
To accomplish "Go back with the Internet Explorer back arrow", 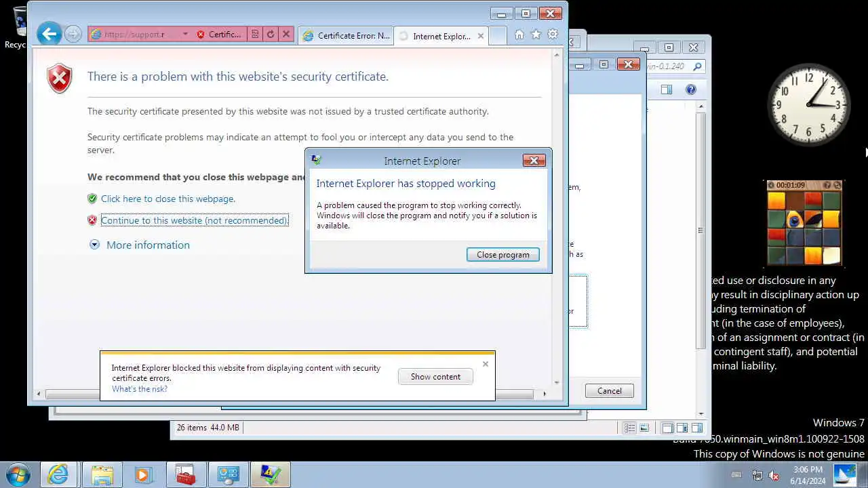I will [x=49, y=34].
